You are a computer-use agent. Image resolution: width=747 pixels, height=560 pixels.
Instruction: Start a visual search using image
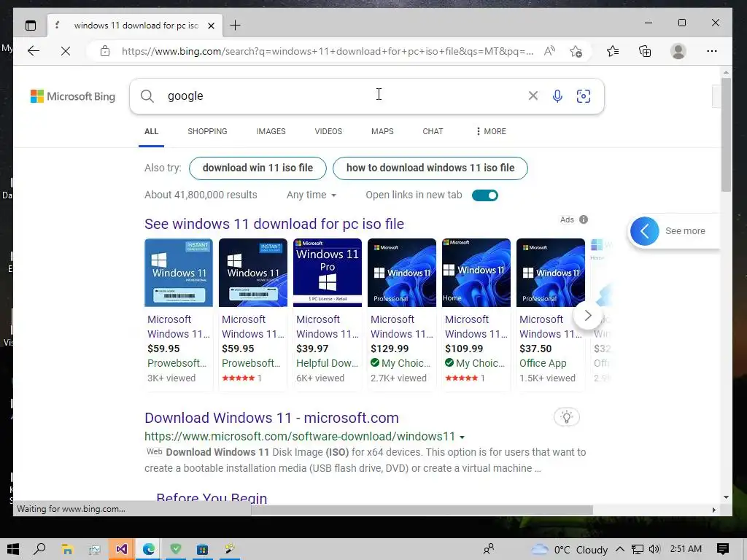click(583, 96)
